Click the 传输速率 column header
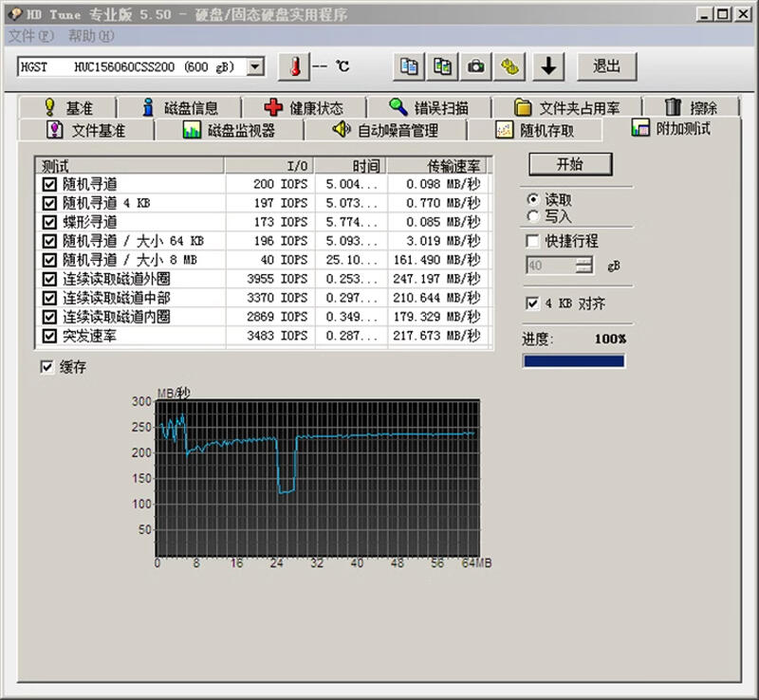This screenshot has height=700, width=759. click(437, 166)
